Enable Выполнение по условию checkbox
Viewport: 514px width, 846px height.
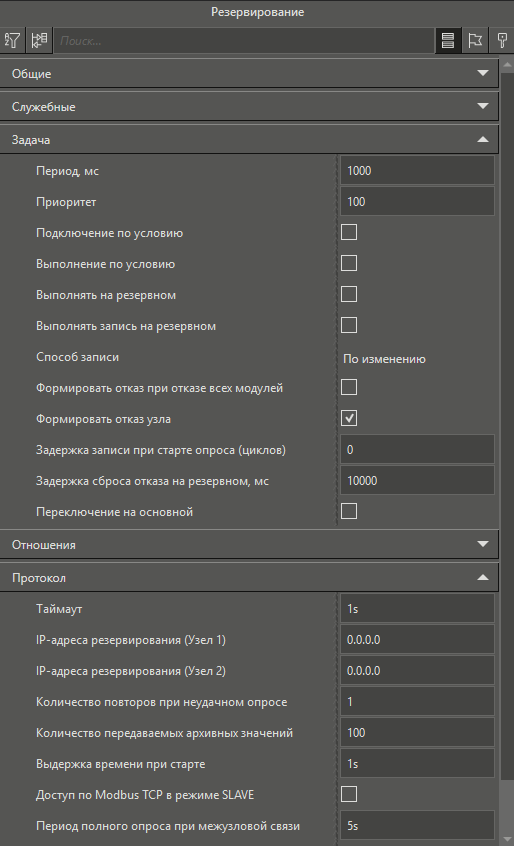349,263
